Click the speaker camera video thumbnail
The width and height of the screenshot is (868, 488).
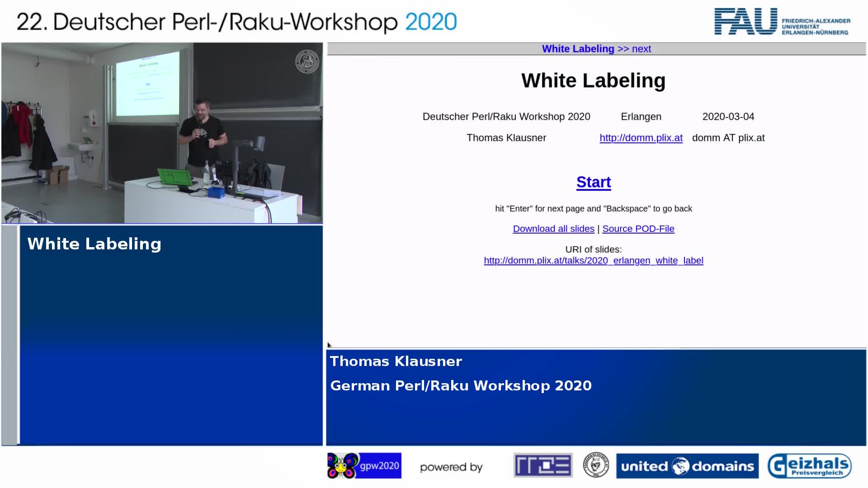pyautogui.click(x=162, y=133)
